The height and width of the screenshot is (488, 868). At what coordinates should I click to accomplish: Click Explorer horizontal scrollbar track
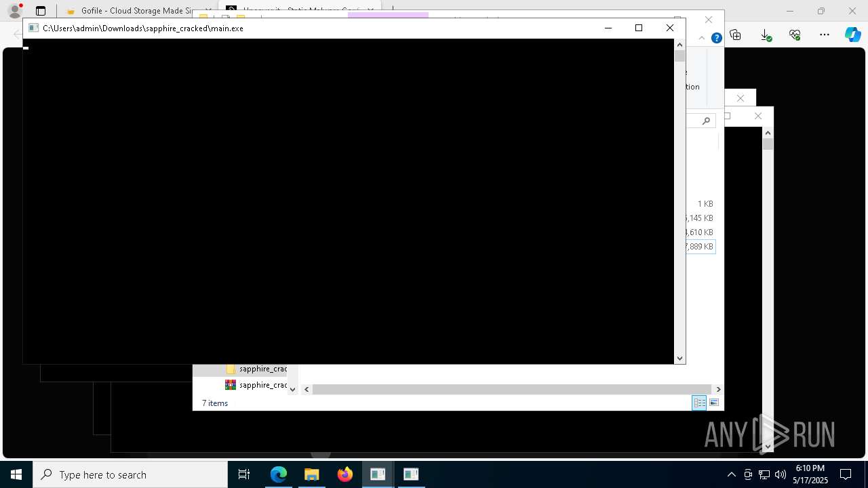point(512,389)
